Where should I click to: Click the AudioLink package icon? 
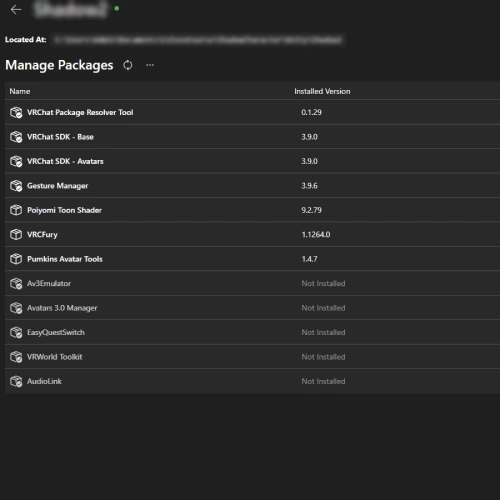point(16,381)
